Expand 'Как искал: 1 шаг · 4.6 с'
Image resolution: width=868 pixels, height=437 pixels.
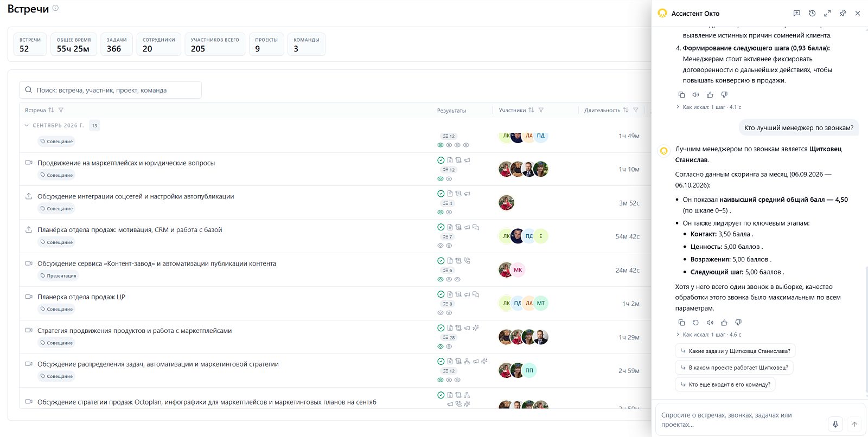[709, 335]
